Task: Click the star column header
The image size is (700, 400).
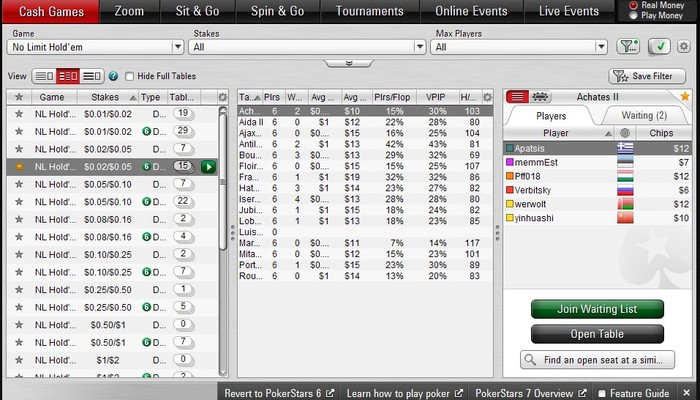Action: coord(19,97)
